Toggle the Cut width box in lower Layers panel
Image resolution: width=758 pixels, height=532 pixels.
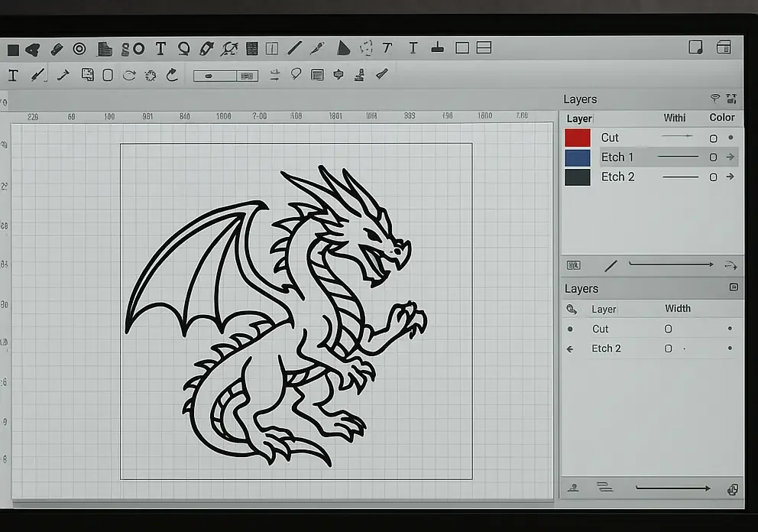(x=668, y=329)
